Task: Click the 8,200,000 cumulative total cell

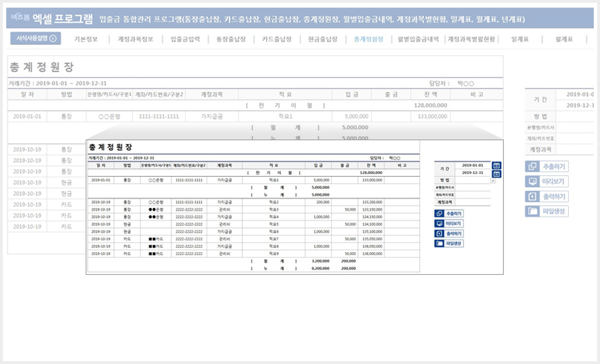Action: 321,269
